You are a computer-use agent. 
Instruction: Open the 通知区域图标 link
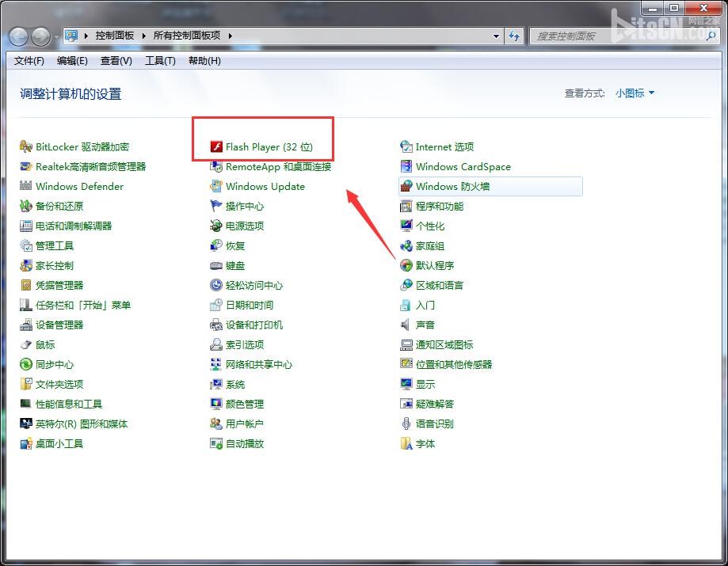click(444, 344)
